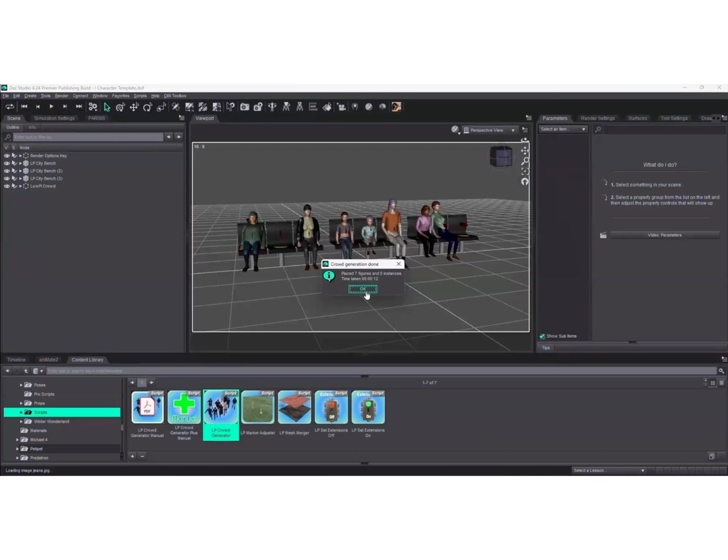
Task: Expand the Render Options Iray node
Action: (20, 155)
